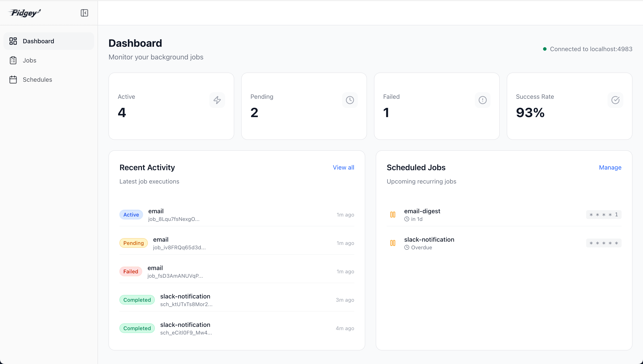Click the Failed badge on the email job
This screenshot has height=364, width=643.
pyautogui.click(x=130, y=271)
